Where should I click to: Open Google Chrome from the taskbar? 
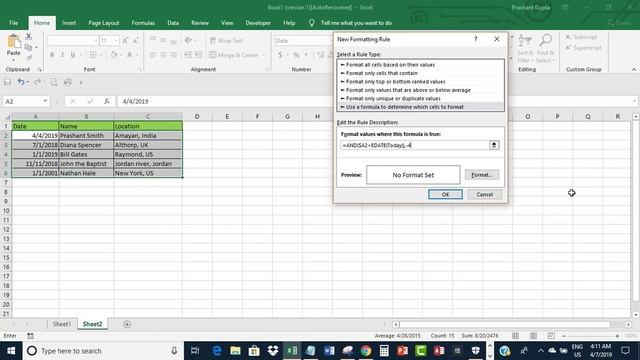point(366,351)
